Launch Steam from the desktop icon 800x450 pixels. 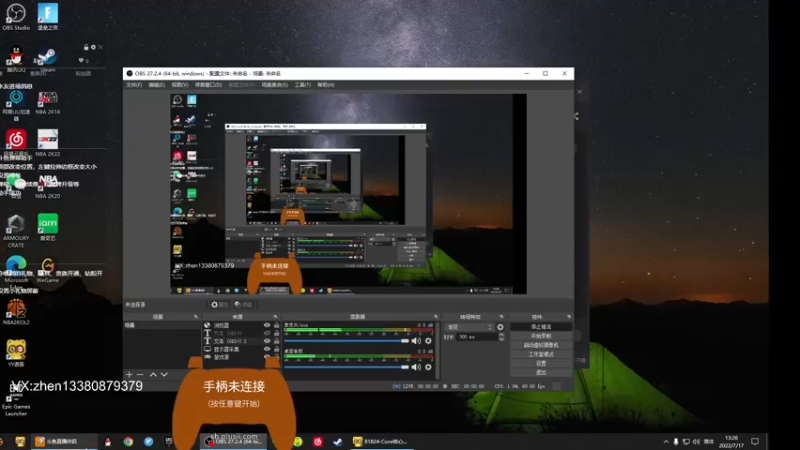47,59
